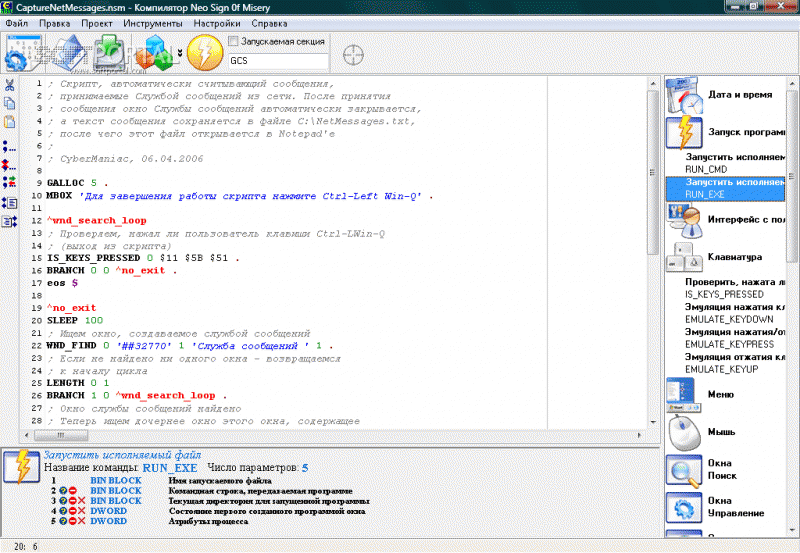The width and height of the screenshot is (800, 553).
Task: Click the GCS section name field
Action: pyautogui.click(x=280, y=61)
